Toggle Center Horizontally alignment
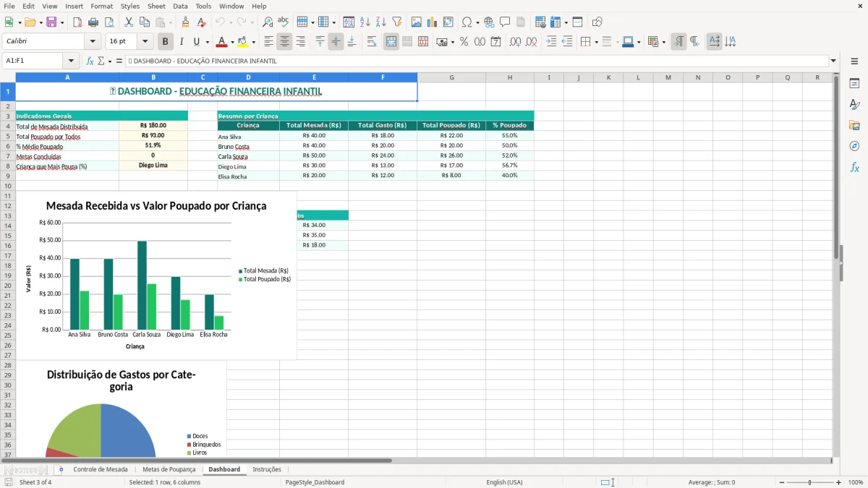 pyautogui.click(x=284, y=42)
